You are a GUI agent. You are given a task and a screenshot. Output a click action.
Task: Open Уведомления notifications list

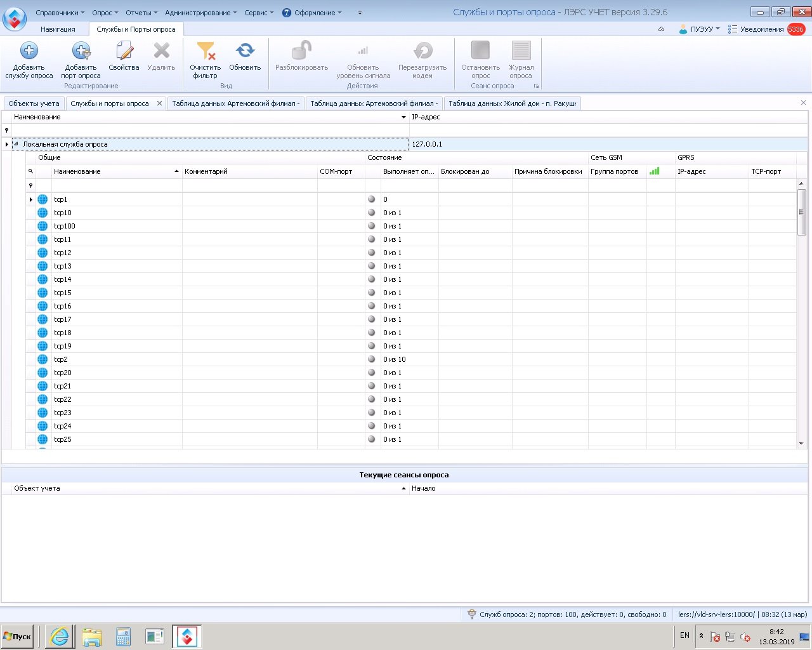pos(762,29)
